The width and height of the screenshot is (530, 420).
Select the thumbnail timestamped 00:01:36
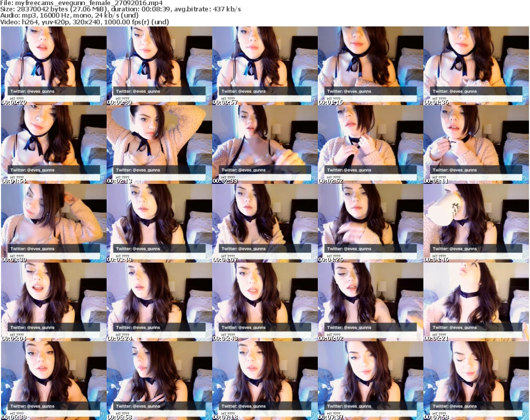point(476,66)
